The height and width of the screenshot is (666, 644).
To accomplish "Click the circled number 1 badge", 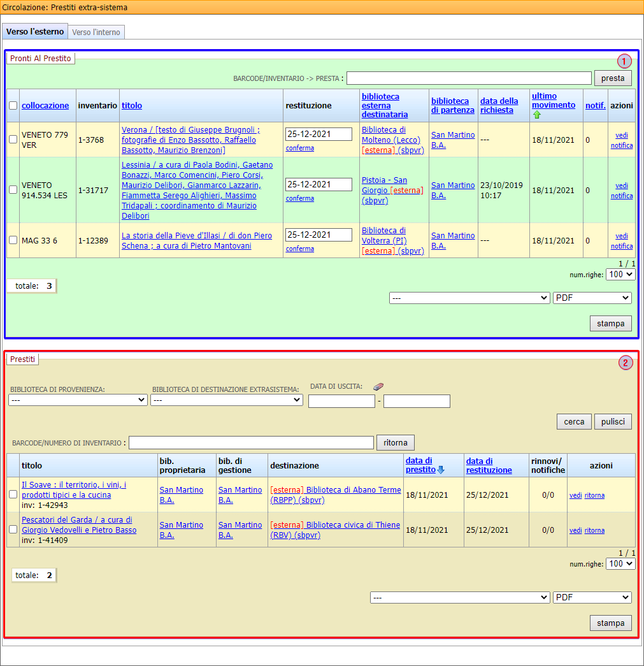I will click(x=624, y=61).
